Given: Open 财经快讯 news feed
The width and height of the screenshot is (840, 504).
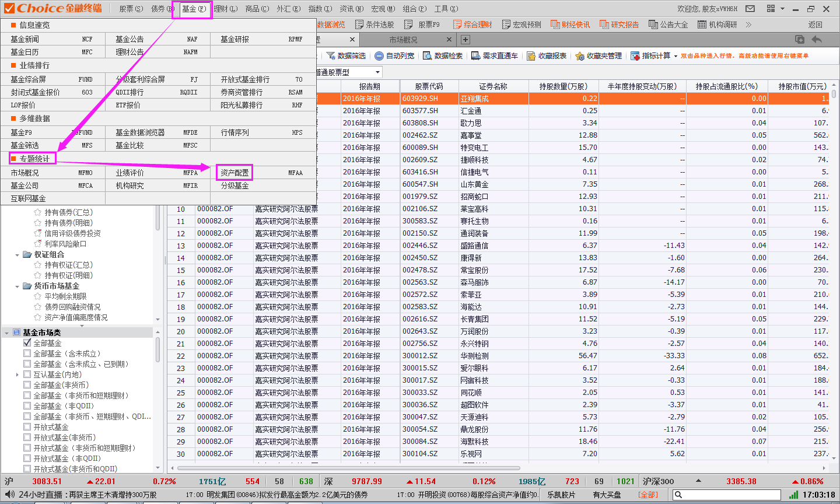Looking at the screenshot, I should tap(570, 24).
